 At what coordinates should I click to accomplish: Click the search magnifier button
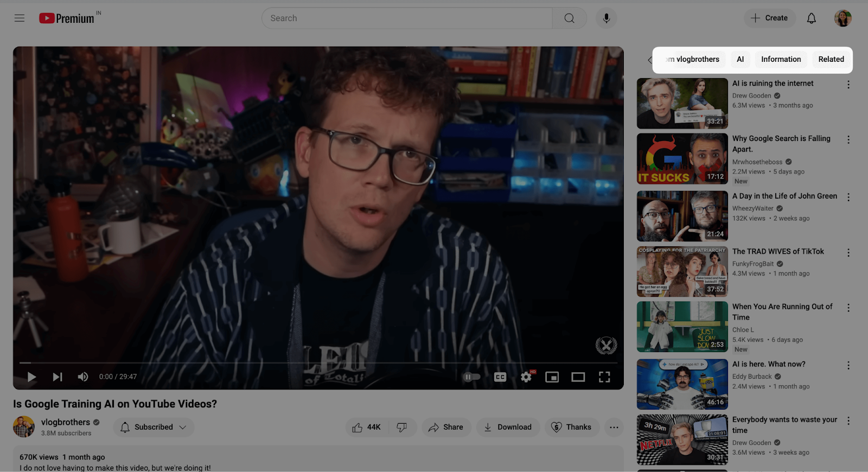pos(570,18)
